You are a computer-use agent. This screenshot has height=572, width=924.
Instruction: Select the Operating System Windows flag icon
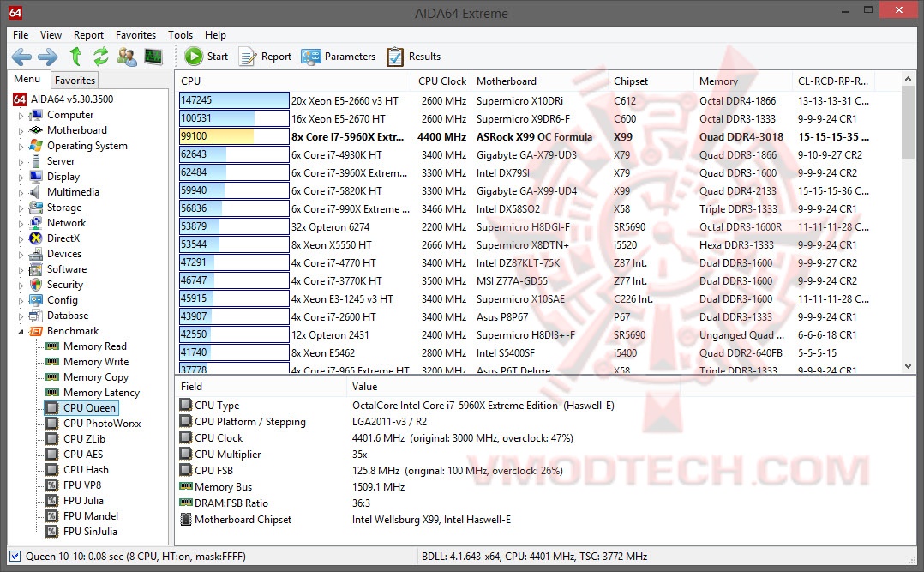coord(37,146)
